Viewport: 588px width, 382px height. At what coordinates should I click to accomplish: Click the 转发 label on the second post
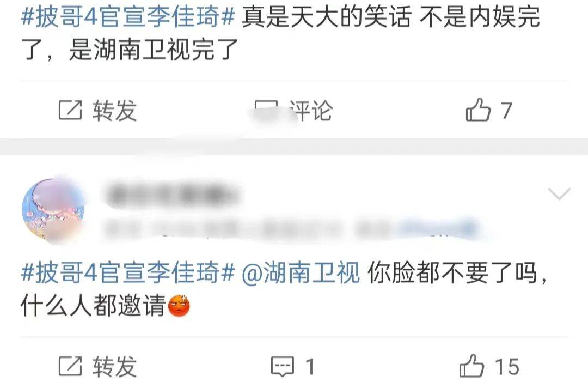coord(114,366)
